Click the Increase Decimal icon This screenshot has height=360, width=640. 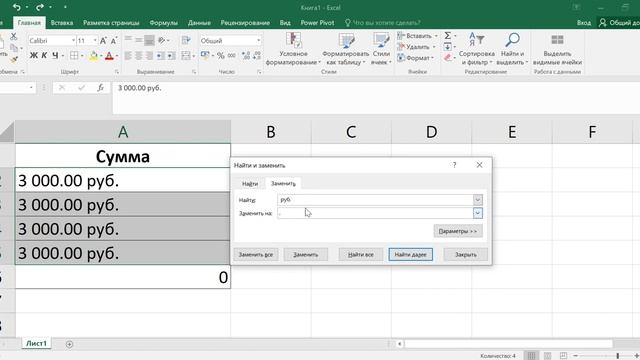click(x=246, y=55)
